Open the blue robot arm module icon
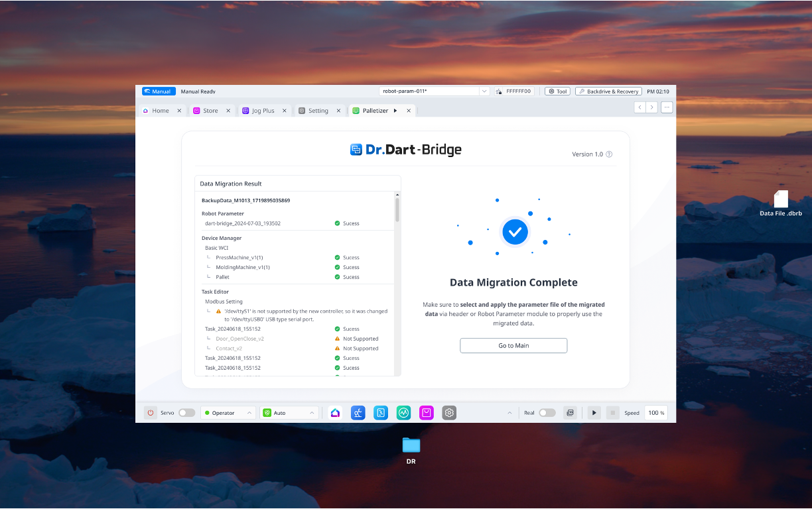812x509 pixels. (358, 413)
